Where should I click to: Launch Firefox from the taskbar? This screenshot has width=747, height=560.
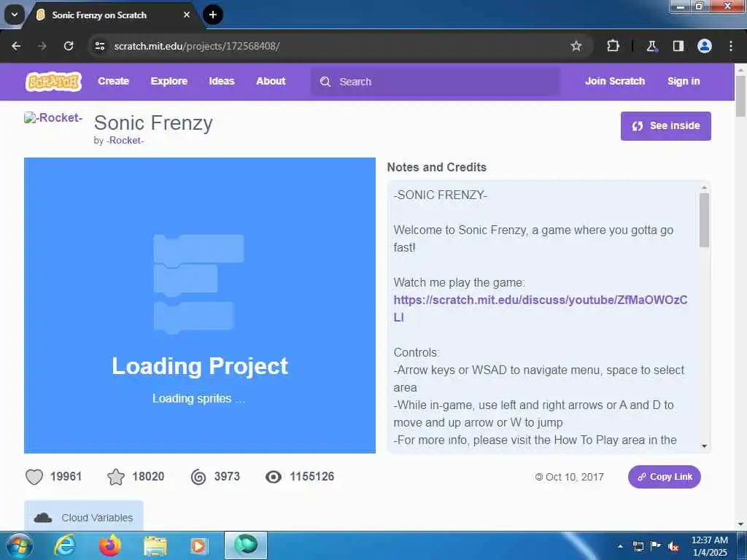pyautogui.click(x=110, y=545)
